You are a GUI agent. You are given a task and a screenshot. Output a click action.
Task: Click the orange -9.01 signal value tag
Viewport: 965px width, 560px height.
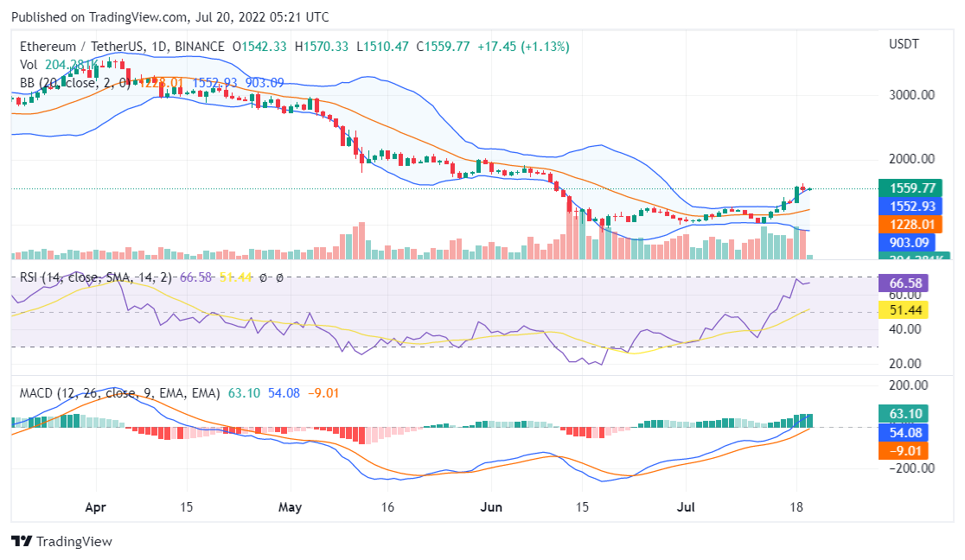pos(902,449)
